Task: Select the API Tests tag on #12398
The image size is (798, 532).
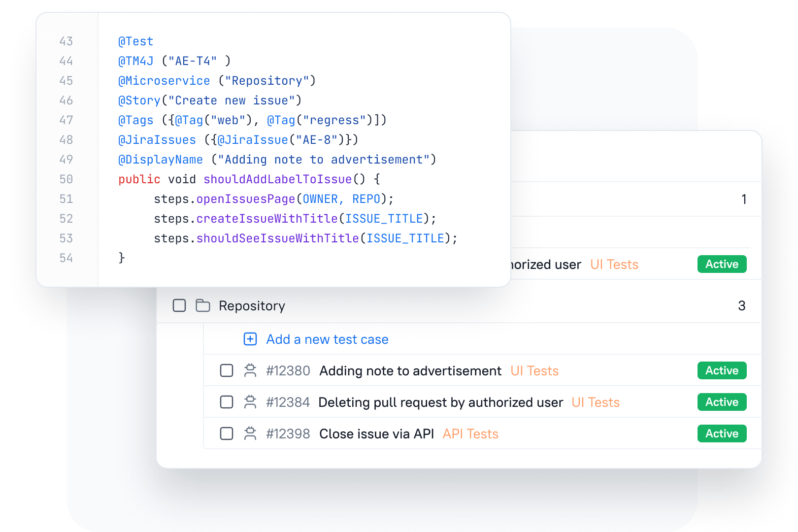Action: 470,433
